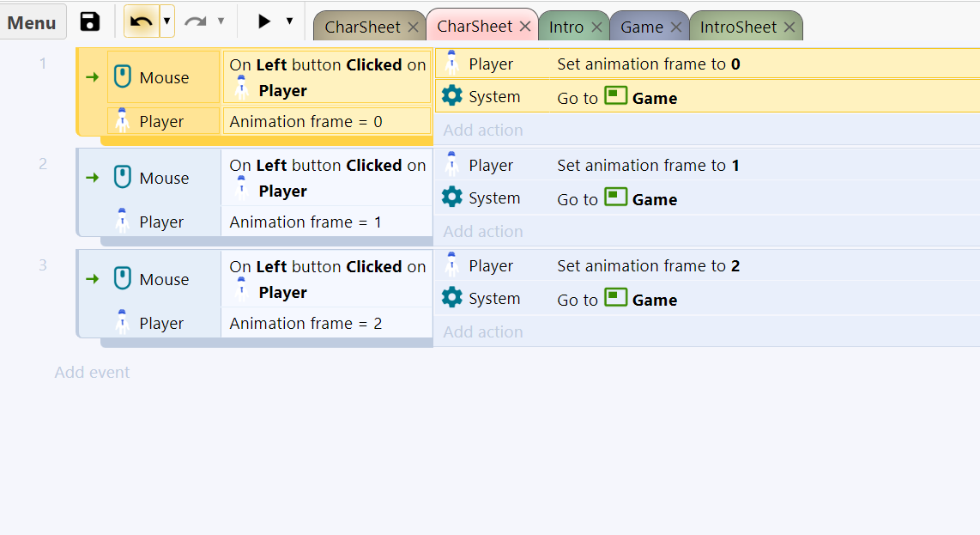This screenshot has width=980, height=535.
Task: Click the Undo arrow icon
Action: [x=142, y=22]
